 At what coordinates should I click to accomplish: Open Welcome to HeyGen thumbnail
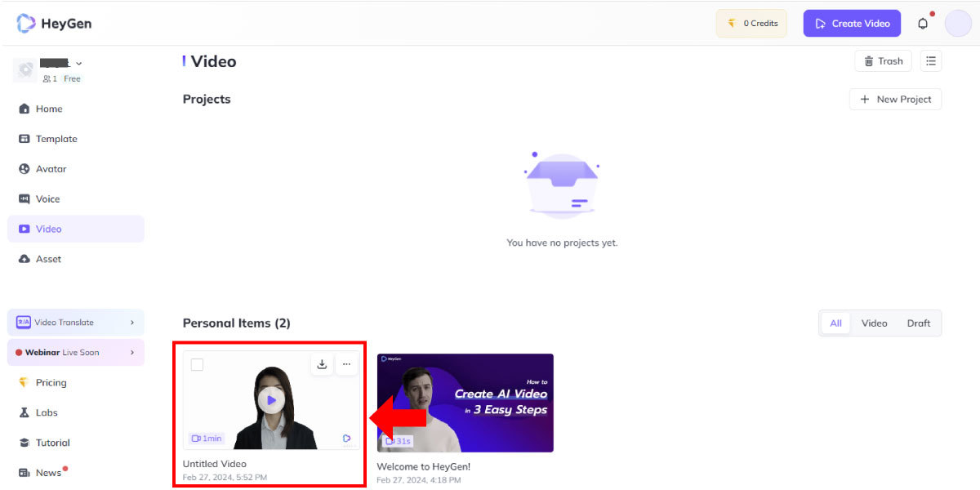tap(465, 403)
